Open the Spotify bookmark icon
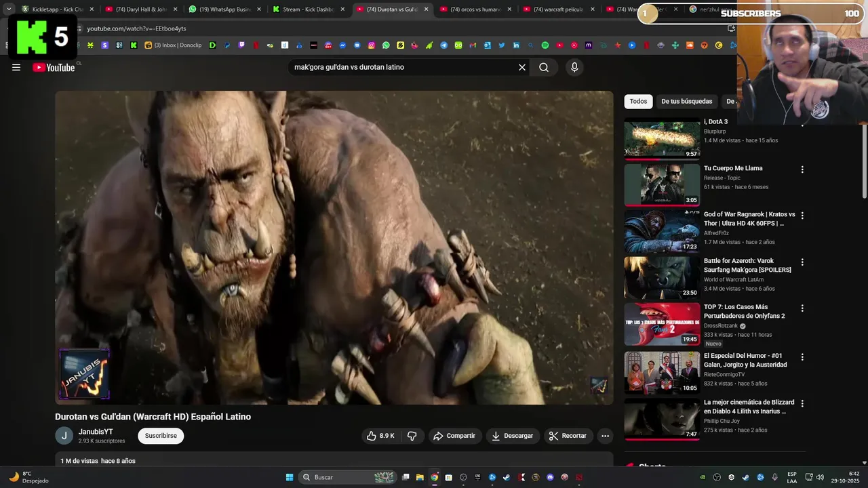868x488 pixels. 545,45
